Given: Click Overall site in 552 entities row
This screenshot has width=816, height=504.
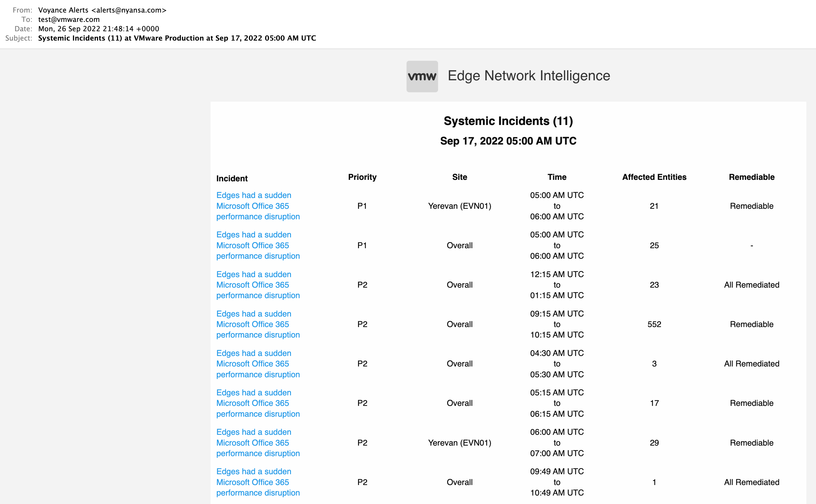Looking at the screenshot, I should 460,324.
